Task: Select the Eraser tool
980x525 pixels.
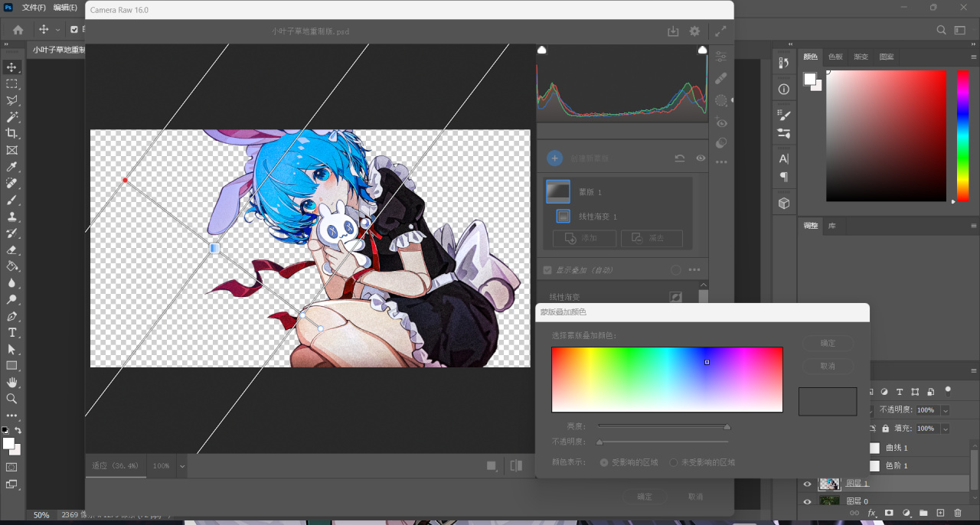Action: coord(12,249)
